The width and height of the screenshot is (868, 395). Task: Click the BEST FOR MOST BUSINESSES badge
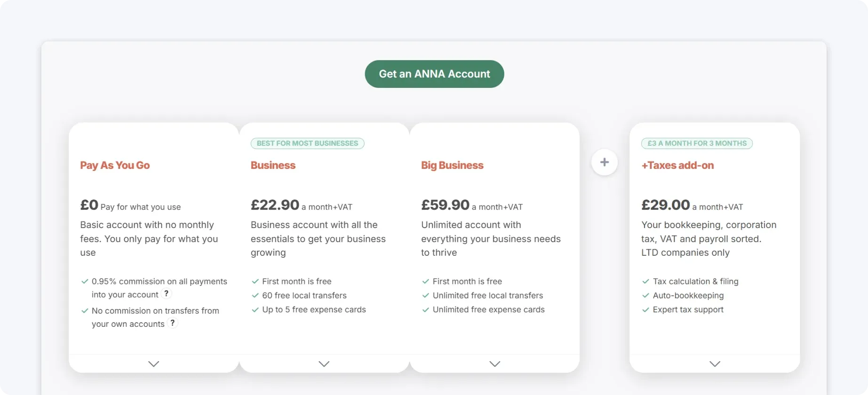[x=307, y=143]
